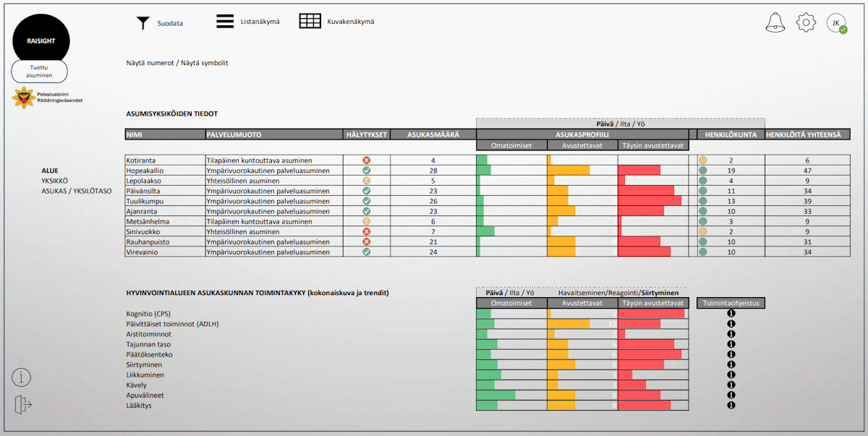Image resolution: width=868 pixels, height=436 pixels.
Task: Click the red alert icon for Kotiranta
Action: pyautogui.click(x=366, y=161)
